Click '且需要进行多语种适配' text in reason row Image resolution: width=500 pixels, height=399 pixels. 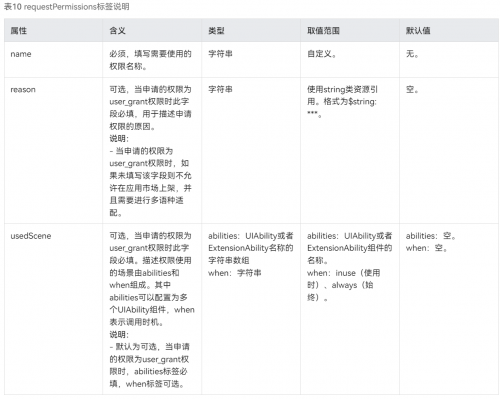pyautogui.click(x=146, y=206)
